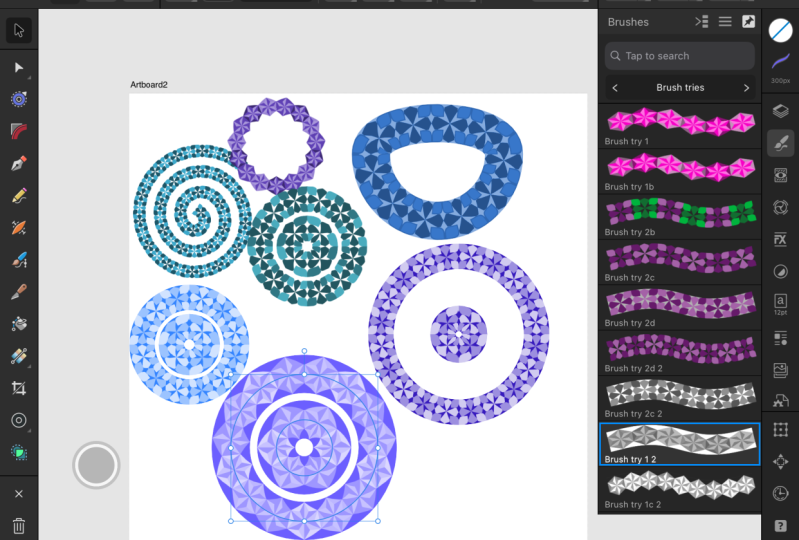Delete selection with the trash icon
The height and width of the screenshot is (540, 799).
point(19,526)
